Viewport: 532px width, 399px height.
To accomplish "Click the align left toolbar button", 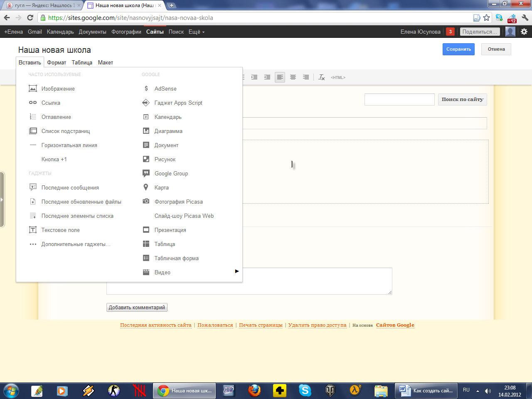I will coord(280,77).
